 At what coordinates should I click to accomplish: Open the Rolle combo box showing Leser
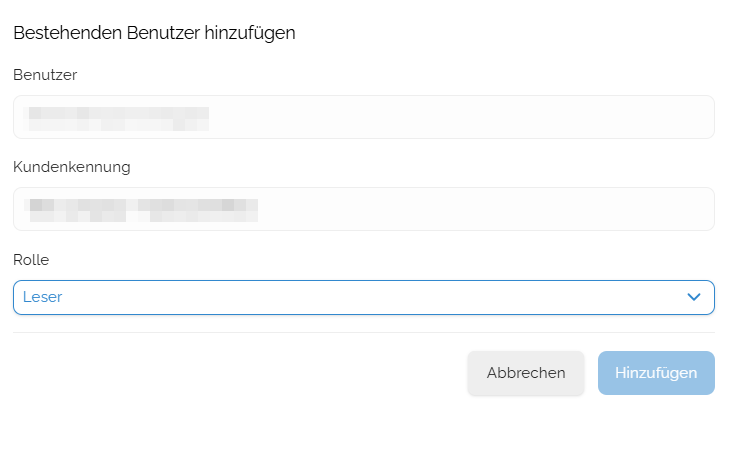[x=364, y=298]
